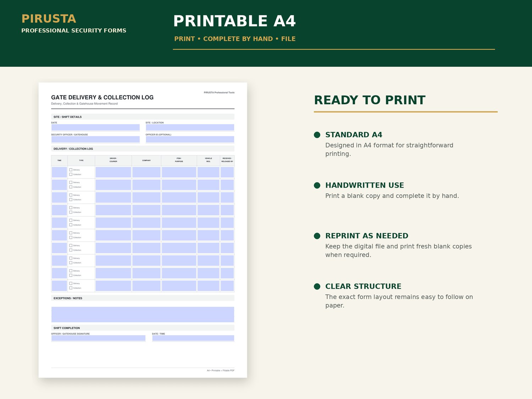Click the 'A4 • Printable + Fillable PDF' footer text
Viewport: 532px width, 399px height.
pyautogui.click(x=221, y=371)
